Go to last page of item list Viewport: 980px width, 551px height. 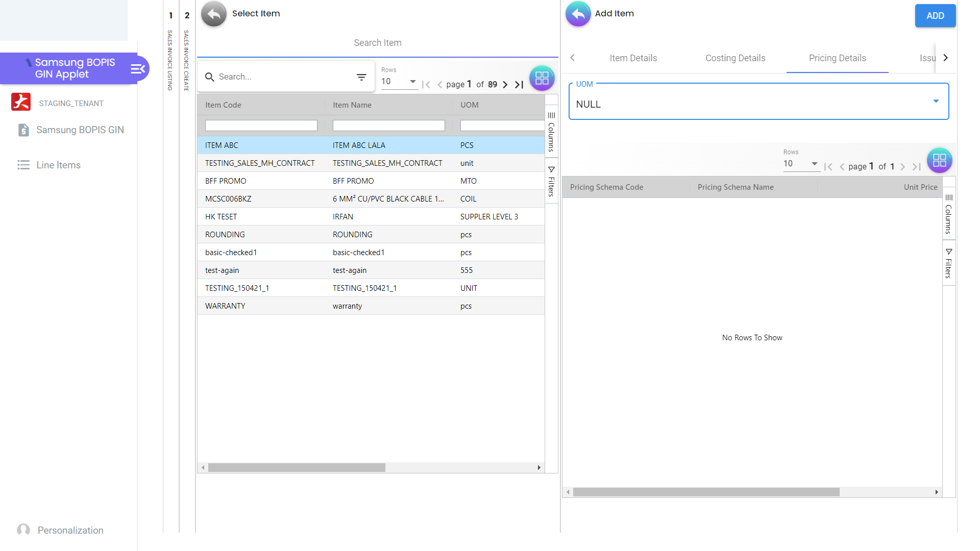519,85
